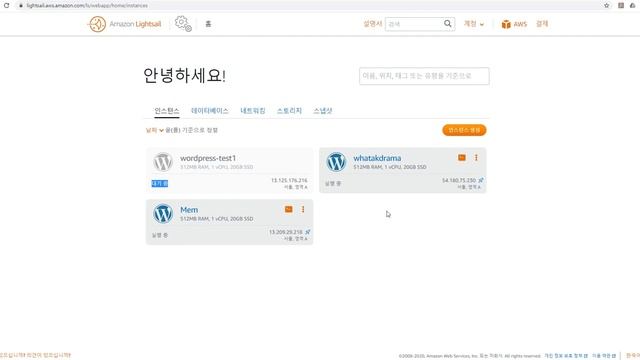Viewport: 640px width, 360px height.
Task: Open the Amazon Lightsail logo home link
Action: (125, 24)
